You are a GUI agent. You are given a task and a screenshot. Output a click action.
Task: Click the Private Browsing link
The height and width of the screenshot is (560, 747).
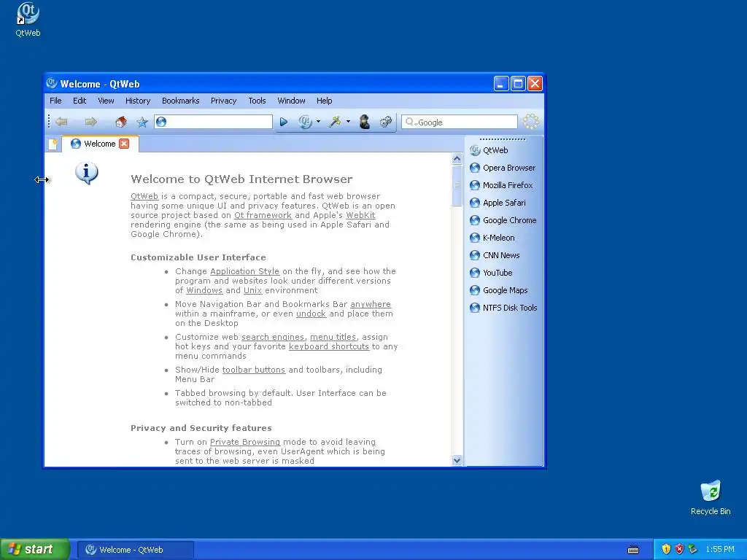pos(245,443)
